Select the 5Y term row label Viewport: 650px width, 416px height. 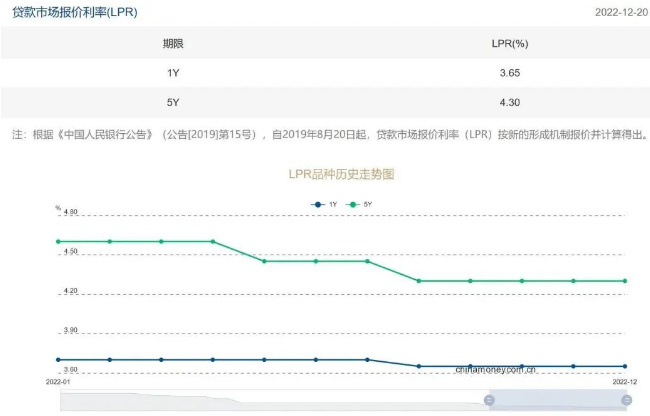173,102
